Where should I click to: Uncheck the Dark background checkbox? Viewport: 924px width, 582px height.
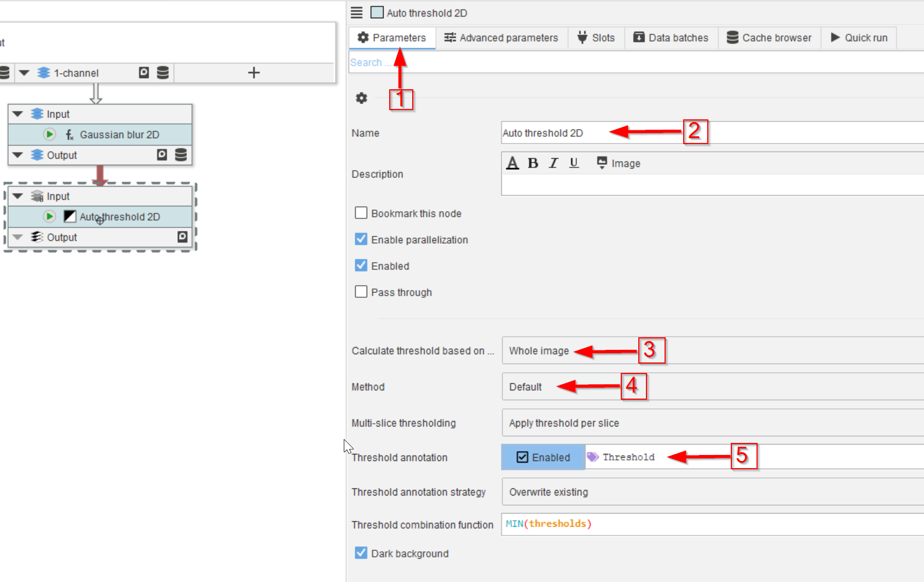(x=361, y=553)
